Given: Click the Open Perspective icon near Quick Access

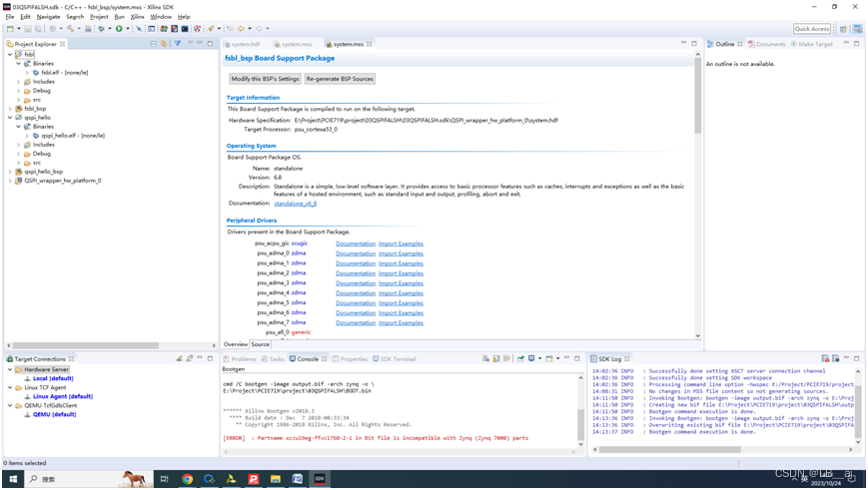Looking at the screenshot, I should (843, 29).
